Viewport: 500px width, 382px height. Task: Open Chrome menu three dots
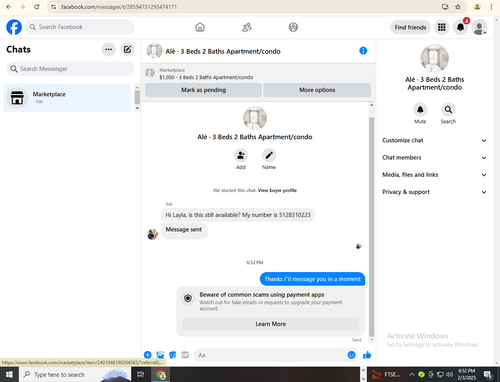(491, 7)
